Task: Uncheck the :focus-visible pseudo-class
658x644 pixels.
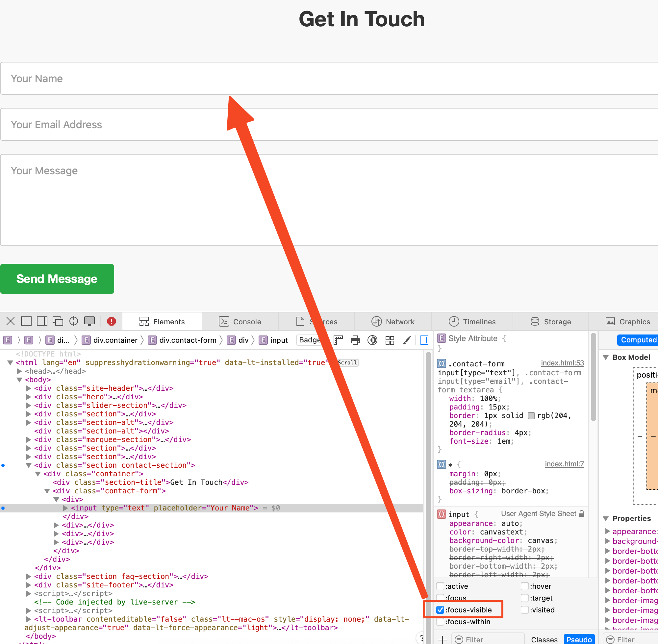Action: (440, 610)
